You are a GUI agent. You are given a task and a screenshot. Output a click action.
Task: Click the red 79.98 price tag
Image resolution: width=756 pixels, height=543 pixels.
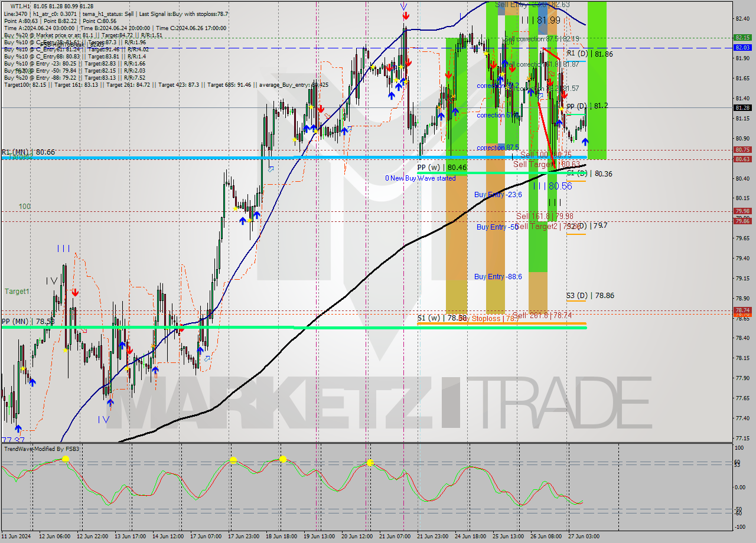tap(742, 211)
